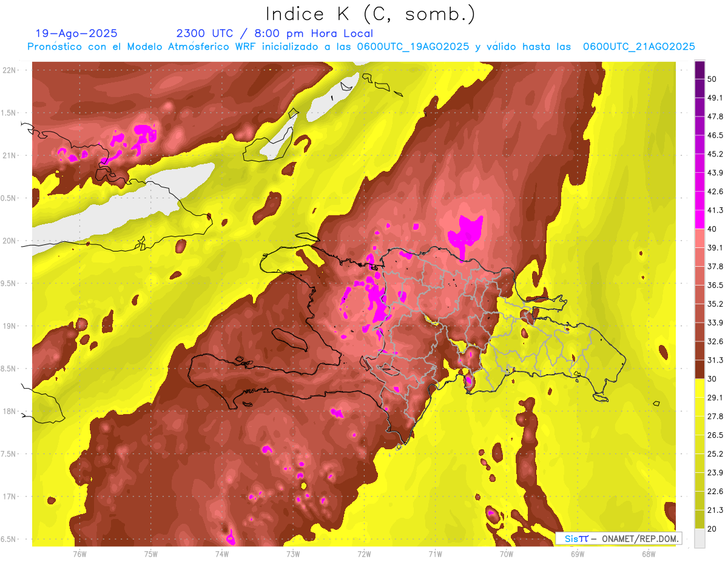The height and width of the screenshot is (562, 728).
Task: Select the '18N' latitude label
Action: 9,412
